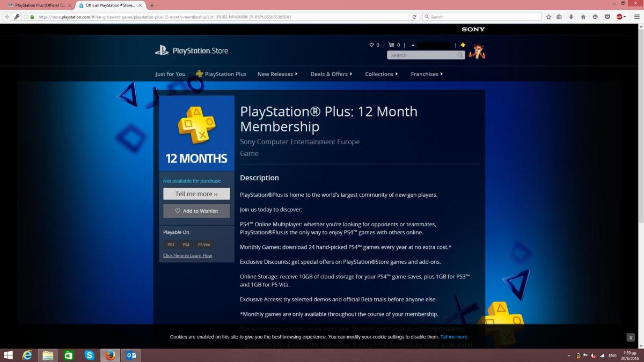
Task: Close the PlayStation Plus (Official) tab
Action: tap(69, 5)
